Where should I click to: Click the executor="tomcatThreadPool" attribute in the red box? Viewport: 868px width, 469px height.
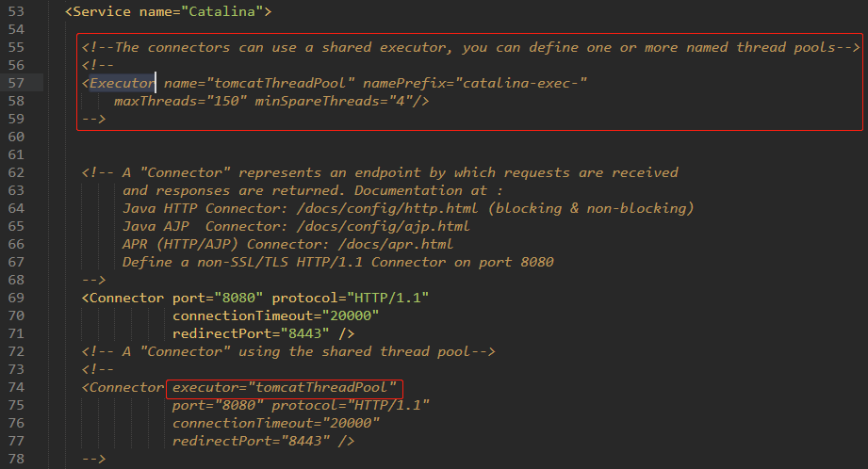tap(285, 387)
